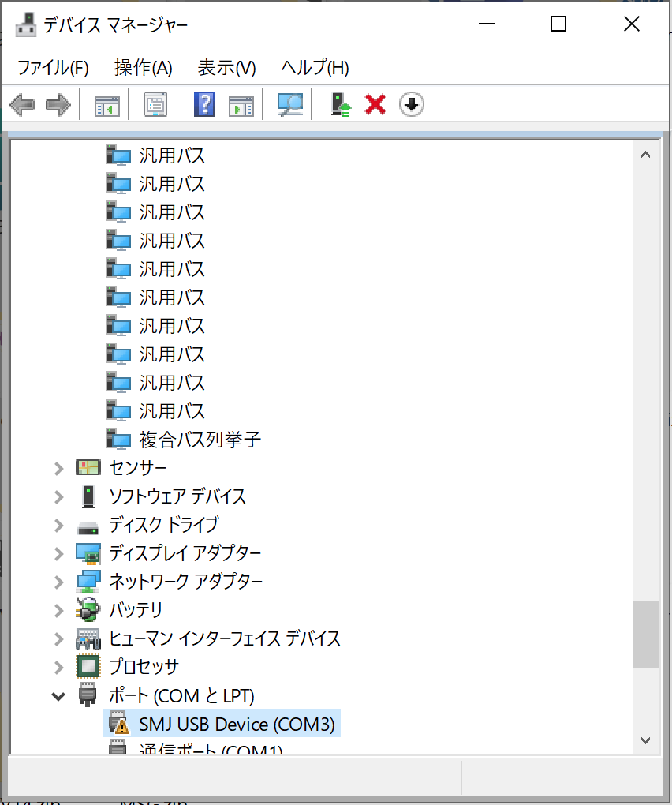Select the 複合バス列挙子 entry
Viewport: 672px width, 805px height.
click(199, 439)
